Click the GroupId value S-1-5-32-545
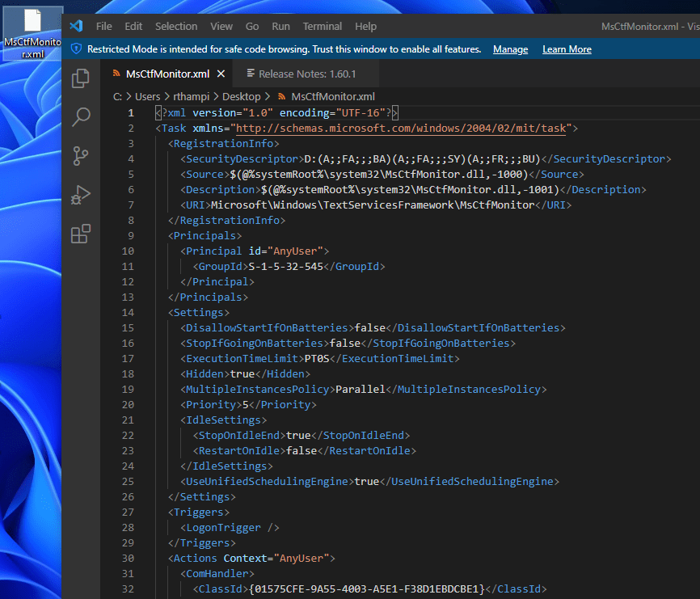The image size is (700, 599). (285, 267)
